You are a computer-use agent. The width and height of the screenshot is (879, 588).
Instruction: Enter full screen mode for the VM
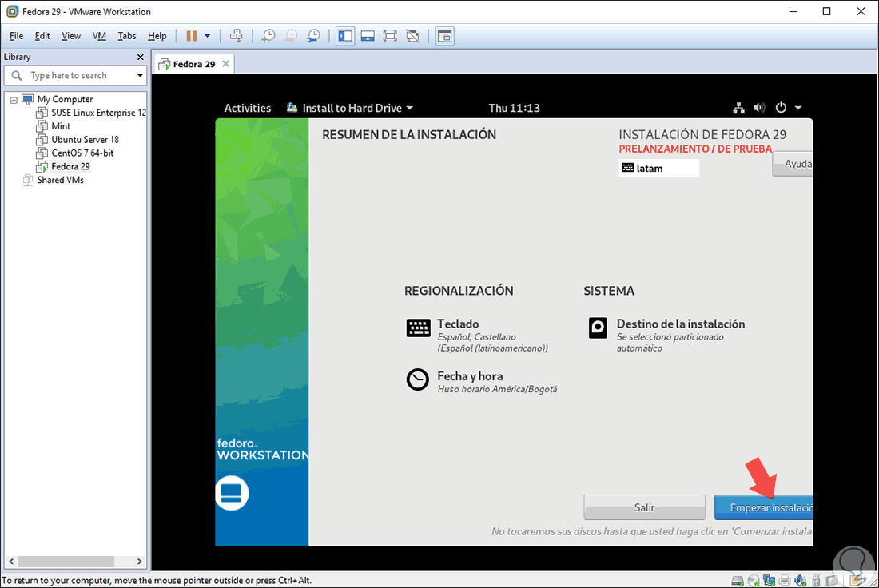pyautogui.click(x=389, y=35)
